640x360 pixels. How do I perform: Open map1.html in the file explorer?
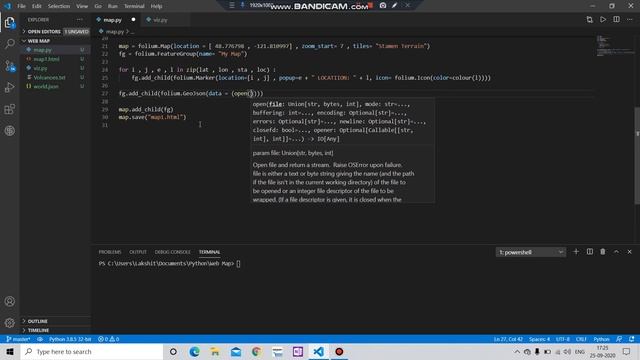(x=55, y=59)
